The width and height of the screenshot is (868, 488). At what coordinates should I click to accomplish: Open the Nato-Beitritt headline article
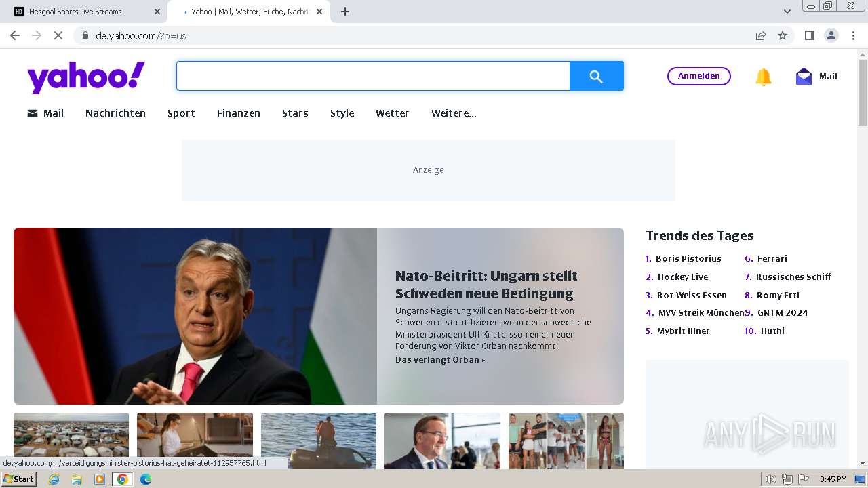[486, 285]
